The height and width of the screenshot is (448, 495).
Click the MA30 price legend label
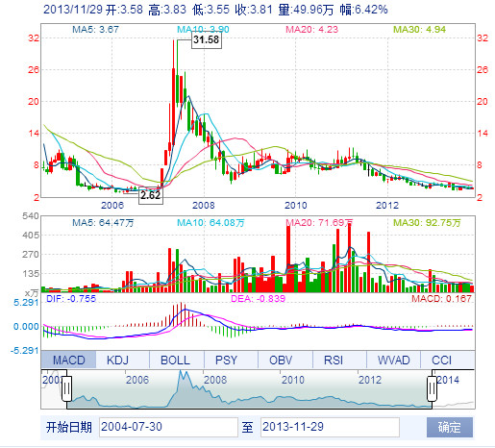point(419,30)
